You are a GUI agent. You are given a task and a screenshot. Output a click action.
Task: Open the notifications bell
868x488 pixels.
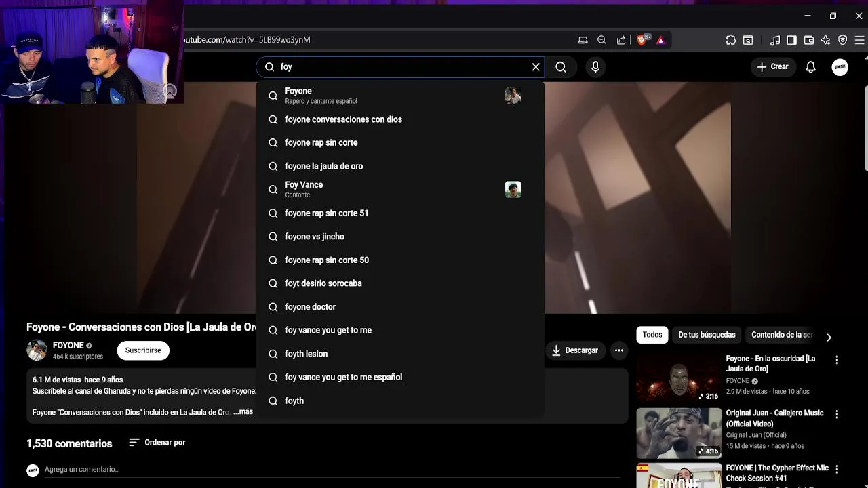pyautogui.click(x=810, y=67)
